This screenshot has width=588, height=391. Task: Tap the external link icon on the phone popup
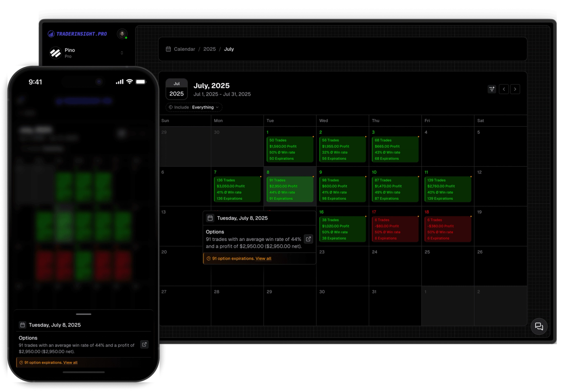144,344
